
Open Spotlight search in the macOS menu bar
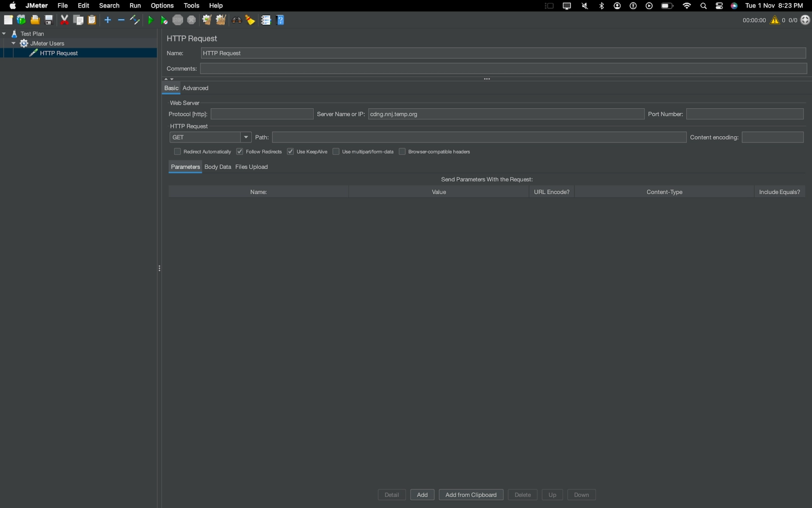[703, 6]
